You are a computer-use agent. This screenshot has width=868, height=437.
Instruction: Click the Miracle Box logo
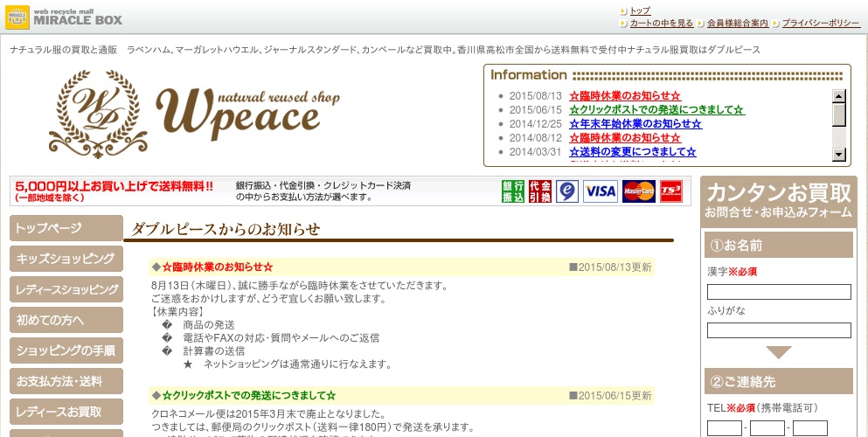click(64, 17)
